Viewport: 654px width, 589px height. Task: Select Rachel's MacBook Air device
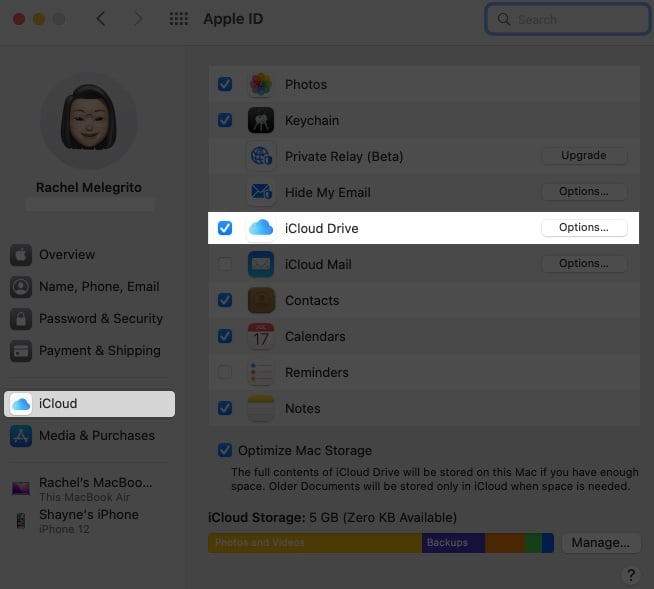pyautogui.click(x=89, y=488)
